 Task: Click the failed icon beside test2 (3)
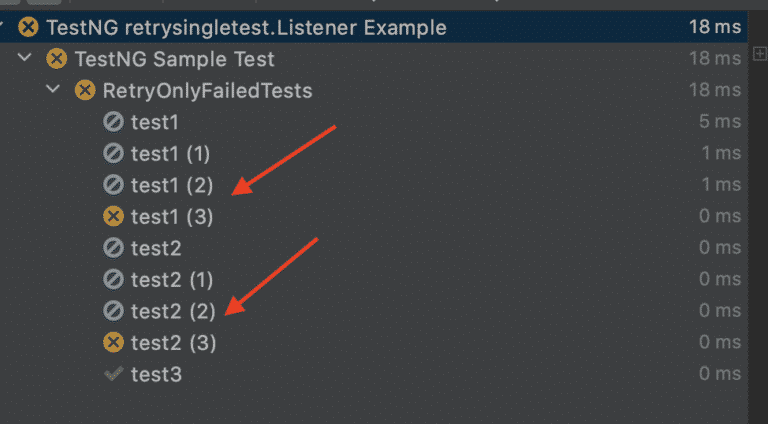(113, 343)
